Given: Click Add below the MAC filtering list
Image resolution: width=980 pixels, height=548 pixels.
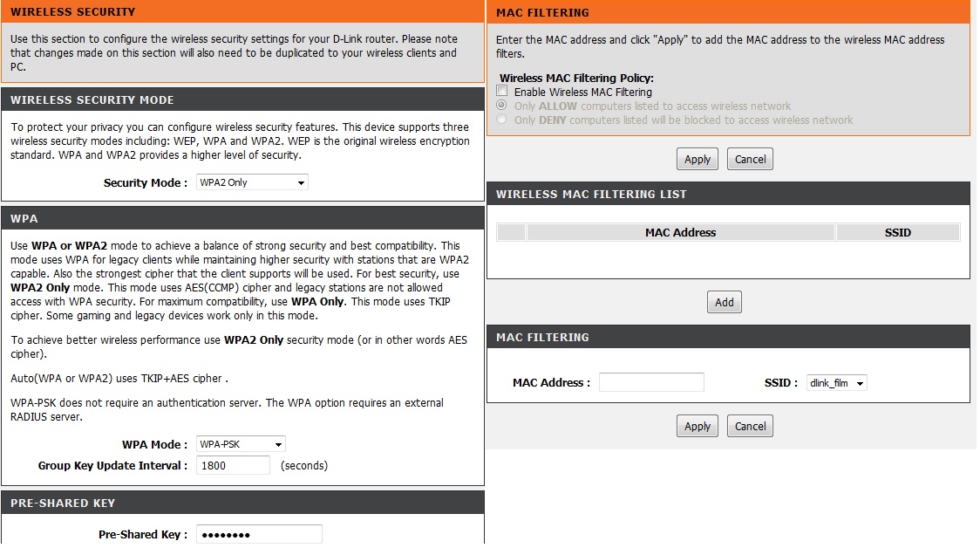Looking at the screenshot, I should pyautogui.click(x=725, y=302).
